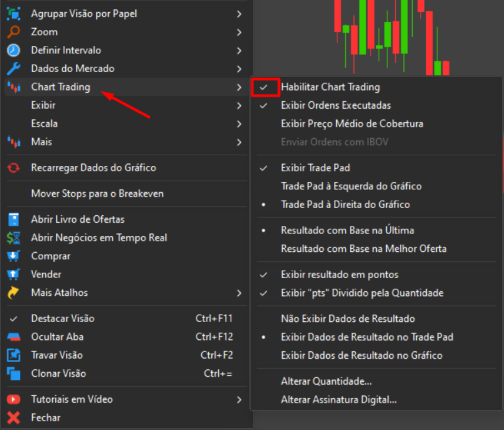Screen dimensions: 504x430
Task: Expand the Escala submenu arrow
Action: (x=239, y=124)
